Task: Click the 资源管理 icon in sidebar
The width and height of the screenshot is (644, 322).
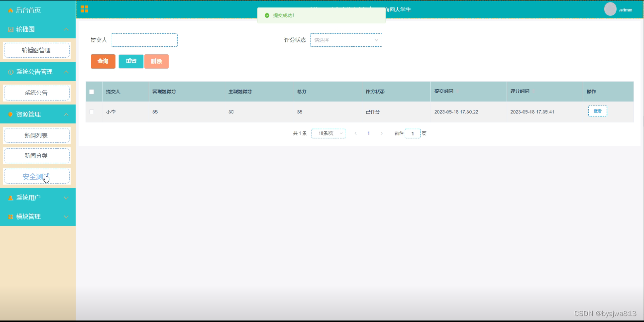Action: [11, 114]
